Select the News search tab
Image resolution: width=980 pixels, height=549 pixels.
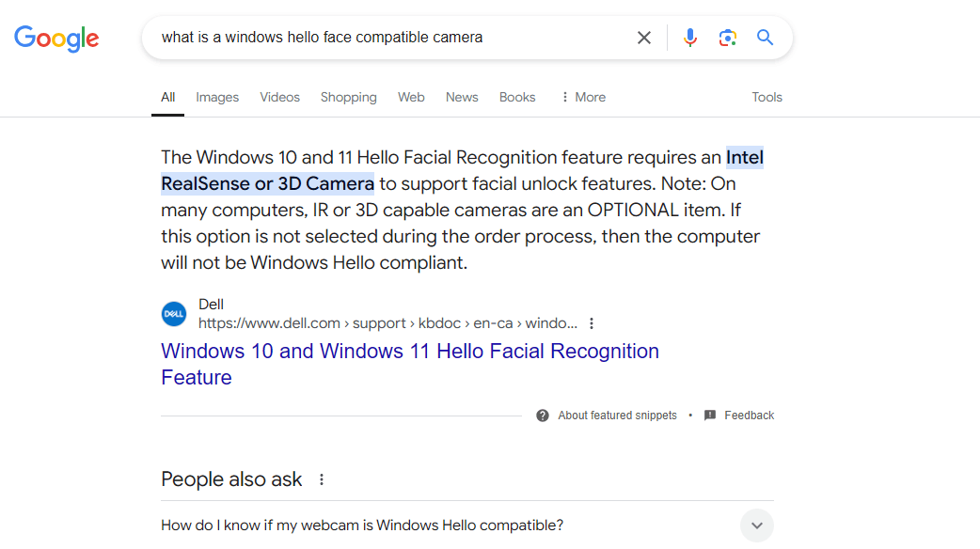[x=461, y=97]
